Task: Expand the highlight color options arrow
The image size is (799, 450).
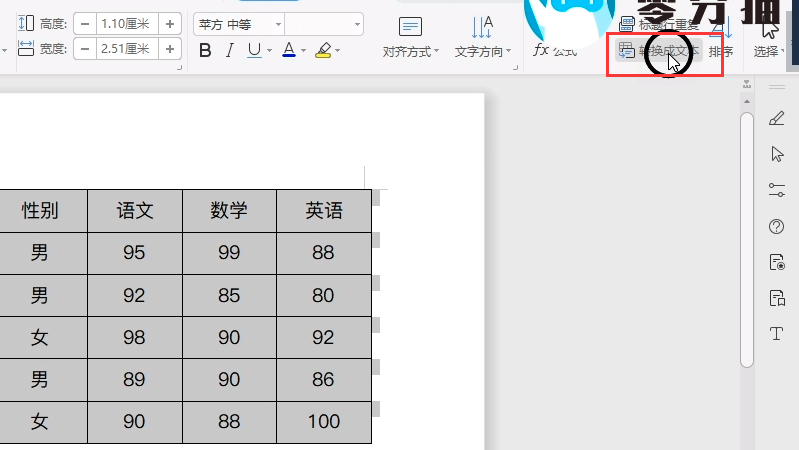Action: 338,51
